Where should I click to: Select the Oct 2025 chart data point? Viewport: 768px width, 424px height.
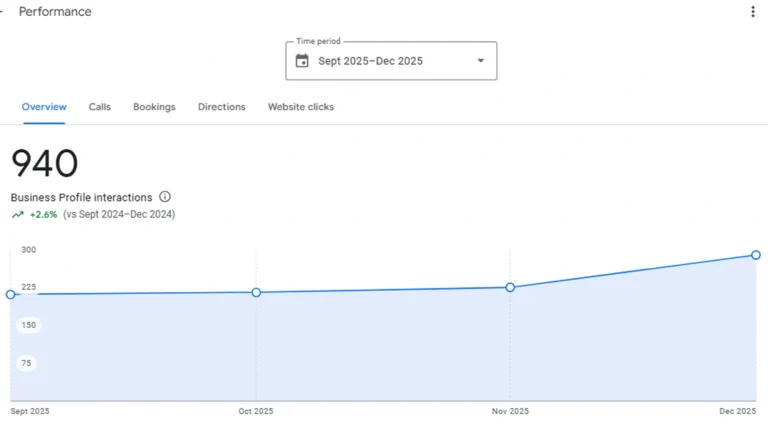pyautogui.click(x=256, y=292)
